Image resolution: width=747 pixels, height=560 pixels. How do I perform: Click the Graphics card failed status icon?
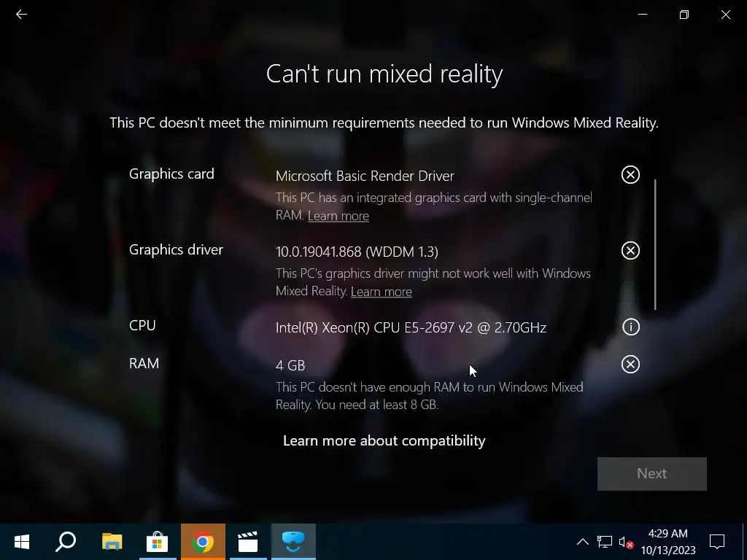coord(630,175)
